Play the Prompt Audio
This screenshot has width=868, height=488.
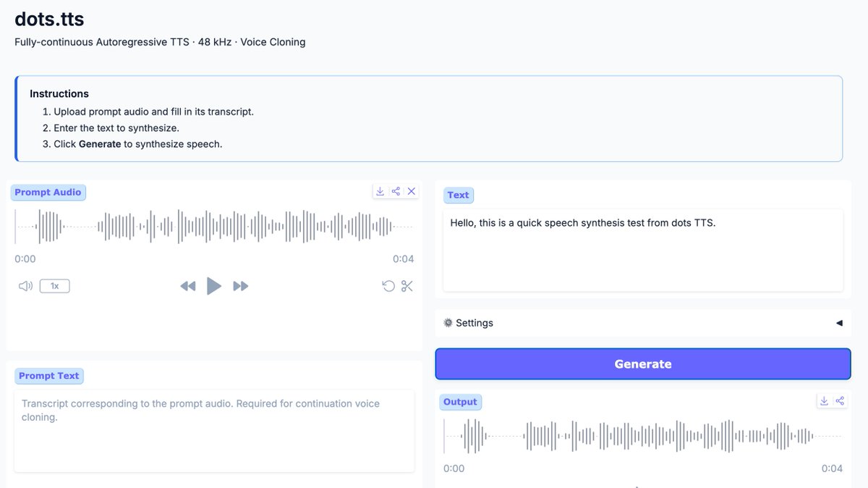coord(214,286)
